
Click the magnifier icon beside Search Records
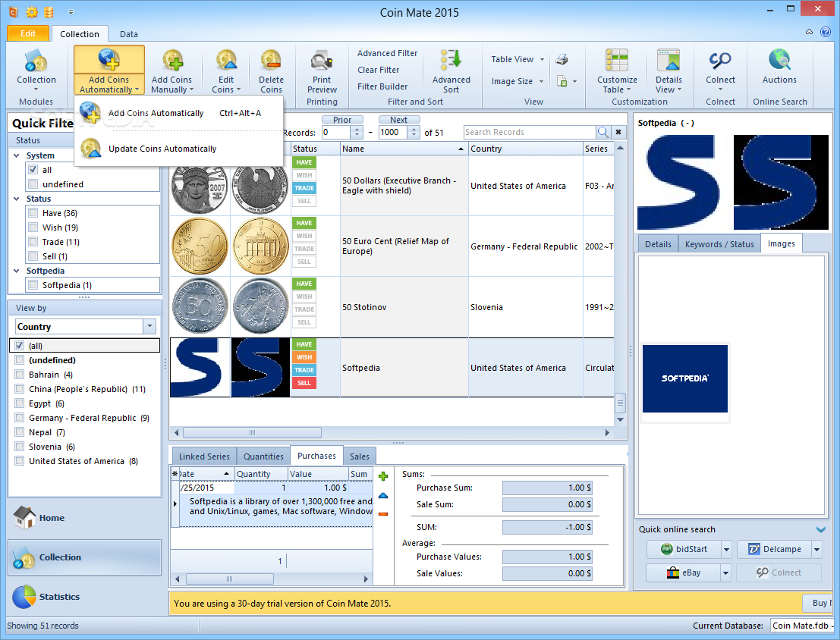click(x=602, y=132)
